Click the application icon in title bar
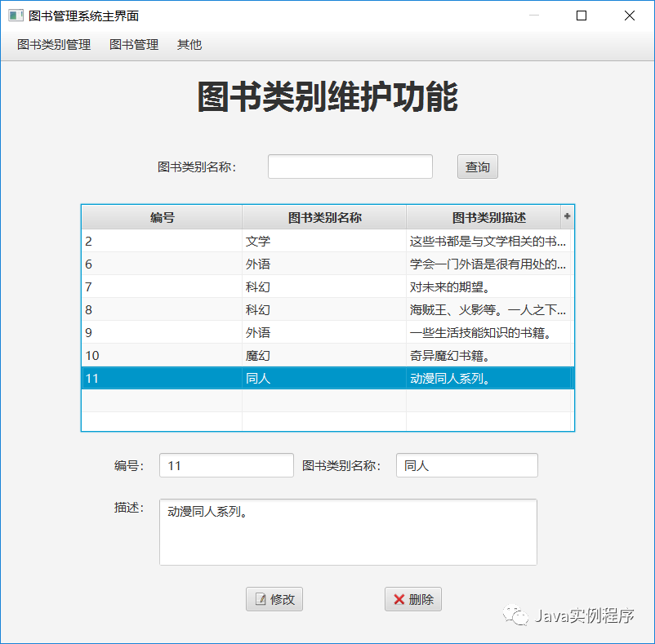The image size is (655, 644). (x=15, y=16)
